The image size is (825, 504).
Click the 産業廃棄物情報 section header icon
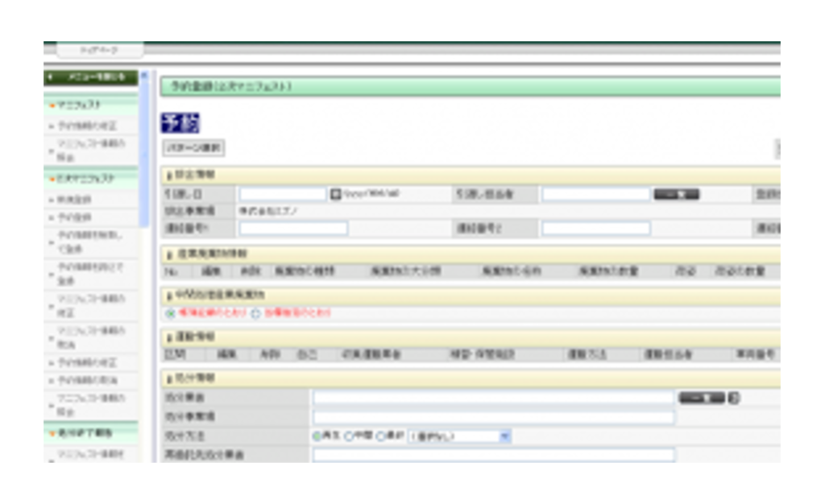(169, 254)
